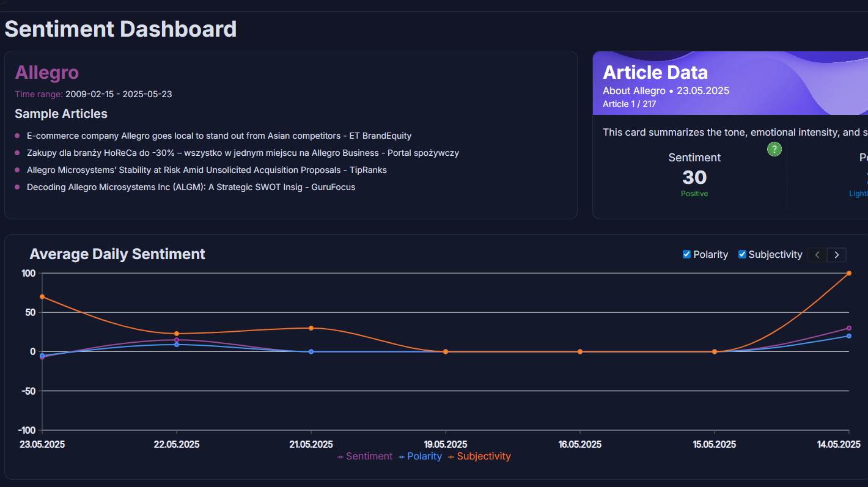Open the ET BrandEquity Allegro article
The image size is (868, 487).
click(219, 136)
